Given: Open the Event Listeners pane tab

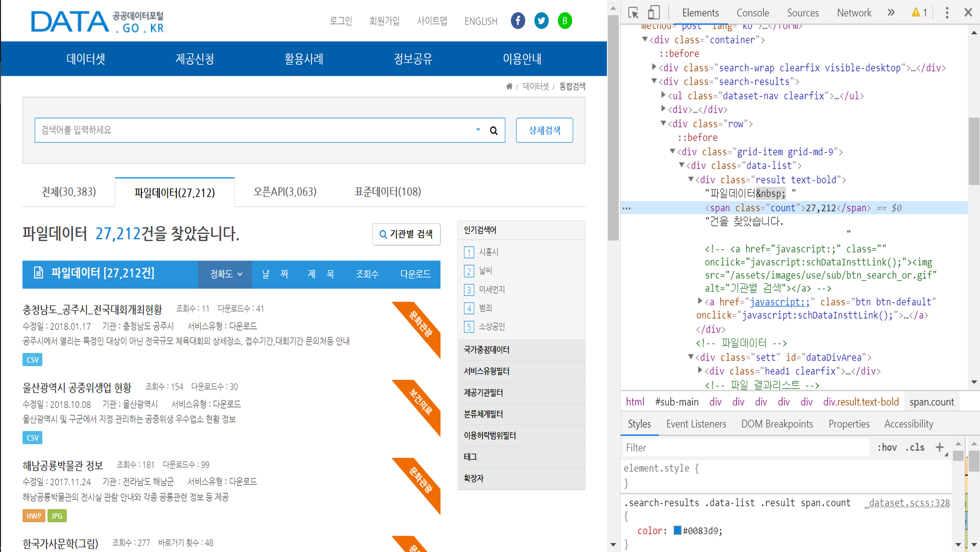Looking at the screenshot, I should click(x=696, y=424).
